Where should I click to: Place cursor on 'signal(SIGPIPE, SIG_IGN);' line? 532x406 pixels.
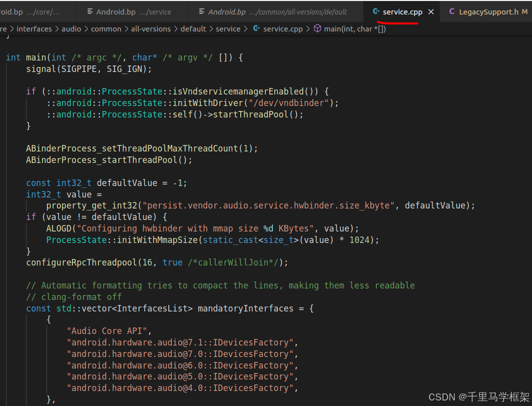click(89, 69)
